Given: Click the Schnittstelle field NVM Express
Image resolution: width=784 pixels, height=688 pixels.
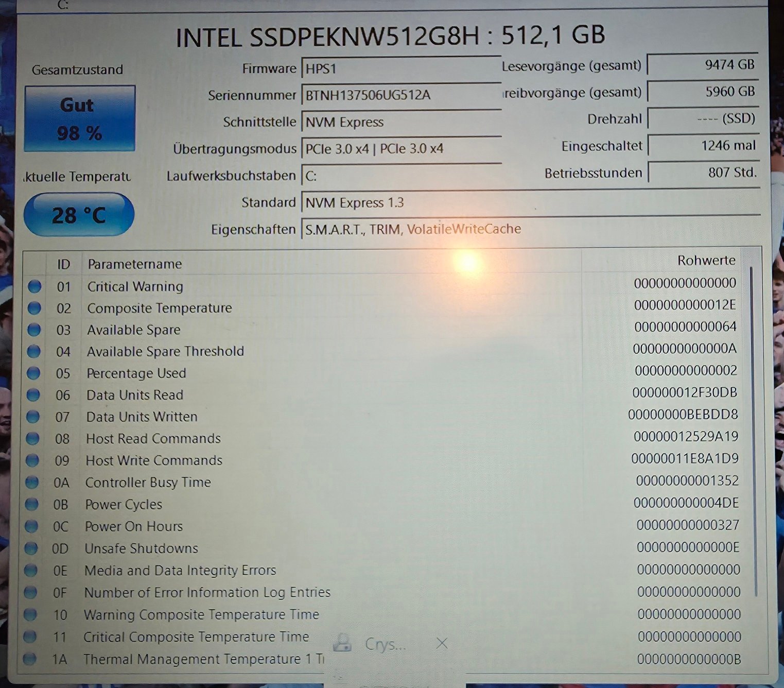Looking at the screenshot, I should tap(401, 122).
